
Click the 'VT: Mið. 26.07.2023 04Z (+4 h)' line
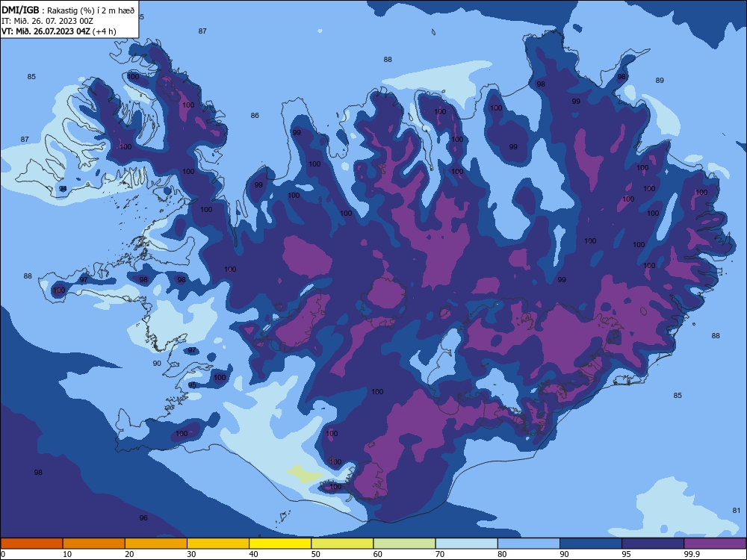click(x=58, y=31)
